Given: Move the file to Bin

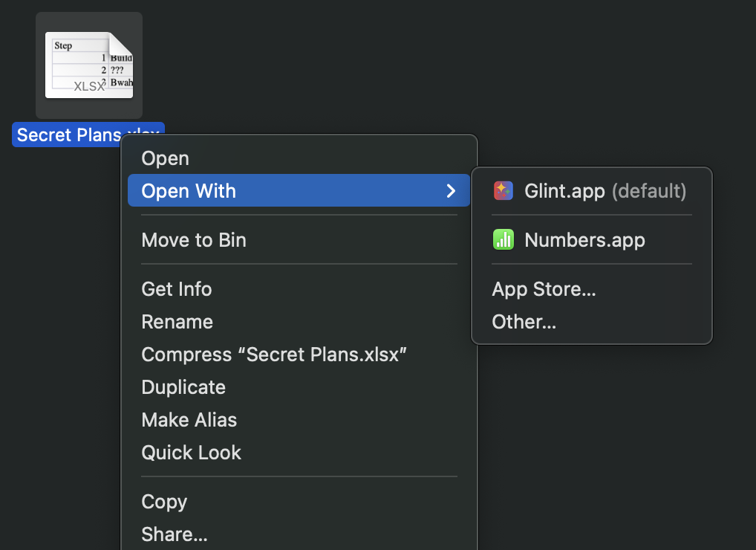Looking at the screenshot, I should [194, 240].
